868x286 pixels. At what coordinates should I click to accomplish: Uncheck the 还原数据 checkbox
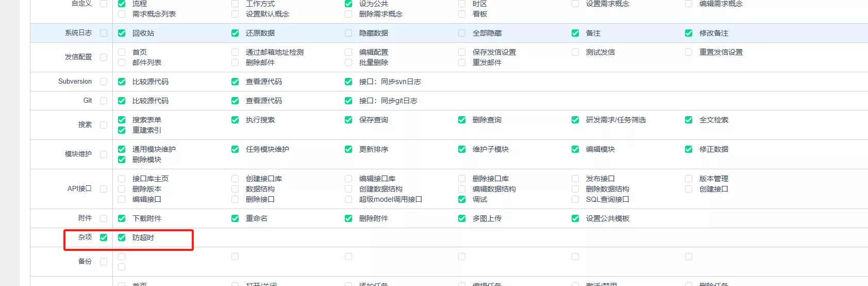[x=235, y=33]
